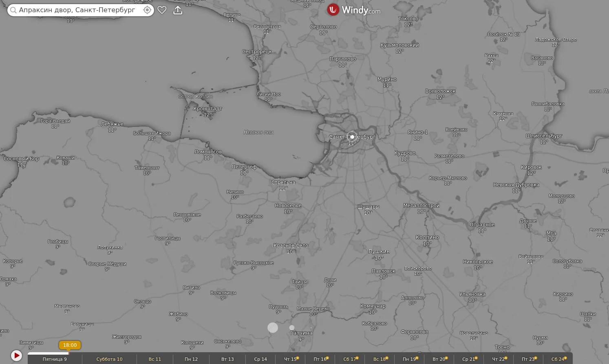Click the Пушкин city label
609x364 pixels.
(x=379, y=252)
